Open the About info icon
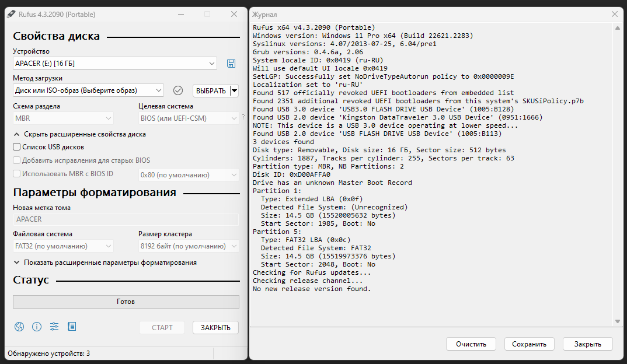 pyautogui.click(x=37, y=327)
